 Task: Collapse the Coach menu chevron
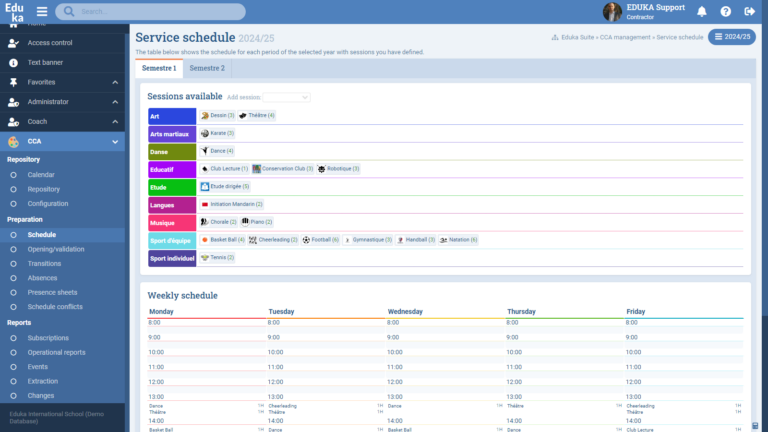click(115, 121)
